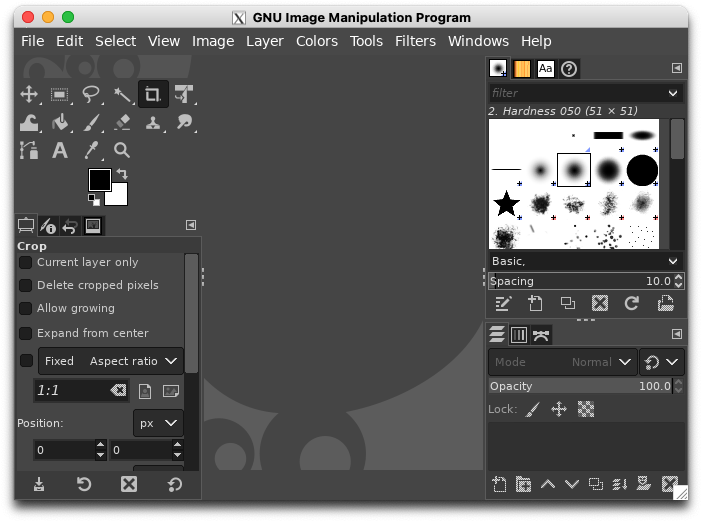This screenshot has width=702, height=522.
Task: Duplicate the selected brush
Action: (x=568, y=304)
